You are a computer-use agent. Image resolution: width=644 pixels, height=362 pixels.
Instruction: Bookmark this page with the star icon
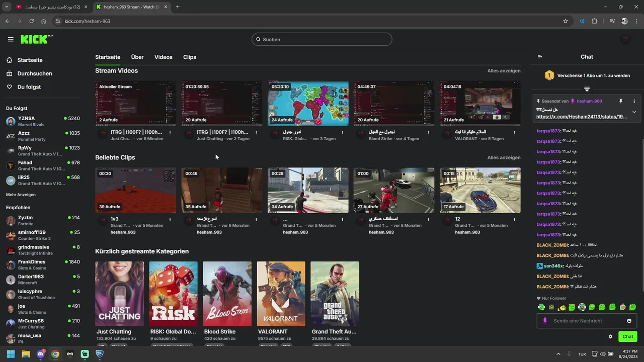pos(566,21)
